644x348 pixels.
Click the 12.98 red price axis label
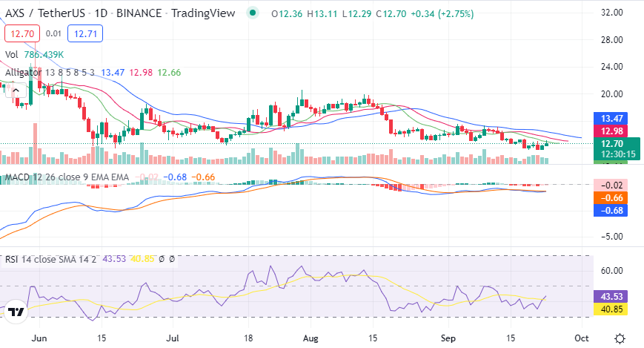point(611,131)
